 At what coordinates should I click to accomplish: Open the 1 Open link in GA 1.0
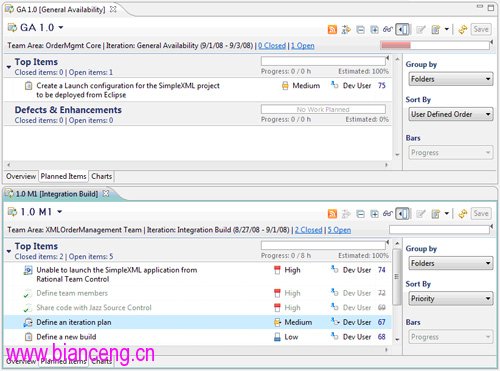303,46
